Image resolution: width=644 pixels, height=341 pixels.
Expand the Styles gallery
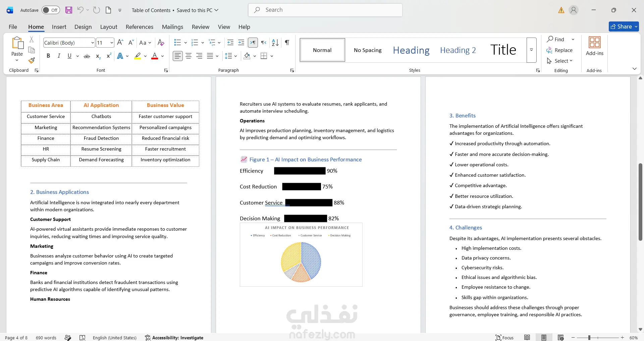532,50
